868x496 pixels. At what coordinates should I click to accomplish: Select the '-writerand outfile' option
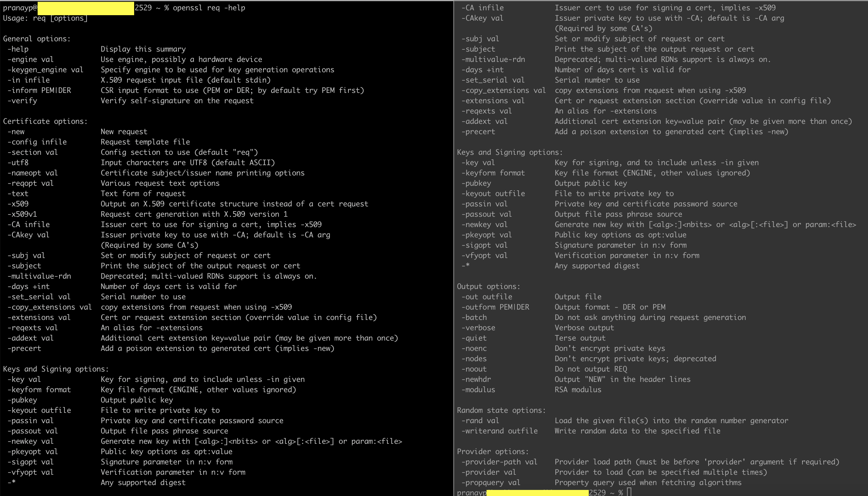pos(499,431)
